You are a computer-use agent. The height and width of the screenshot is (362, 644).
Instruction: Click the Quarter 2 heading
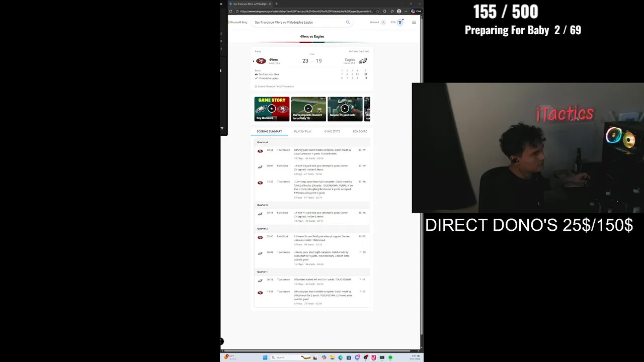[262, 229]
